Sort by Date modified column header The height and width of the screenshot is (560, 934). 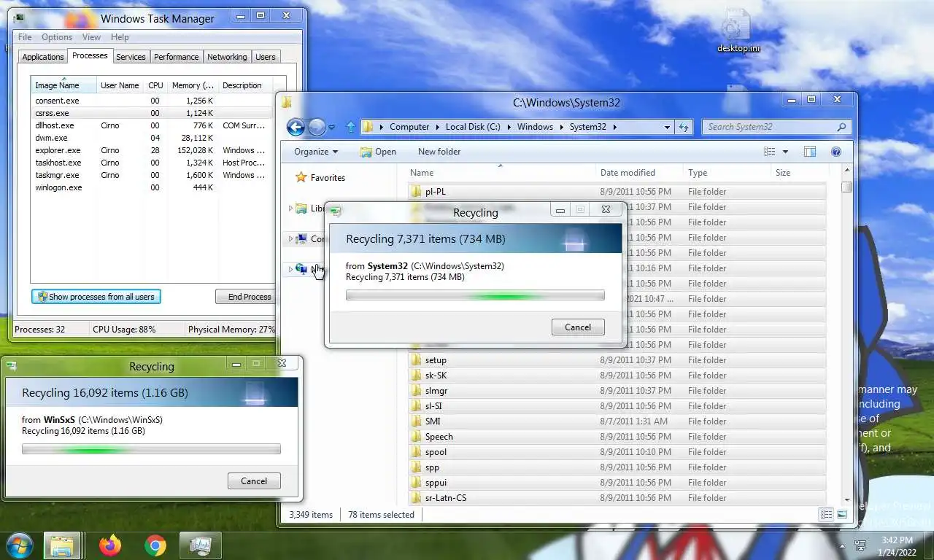point(640,173)
